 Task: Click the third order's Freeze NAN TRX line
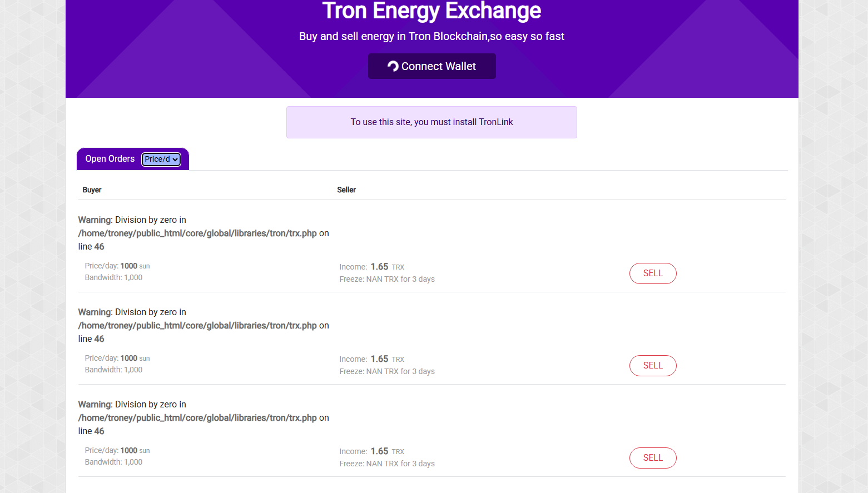click(x=387, y=464)
